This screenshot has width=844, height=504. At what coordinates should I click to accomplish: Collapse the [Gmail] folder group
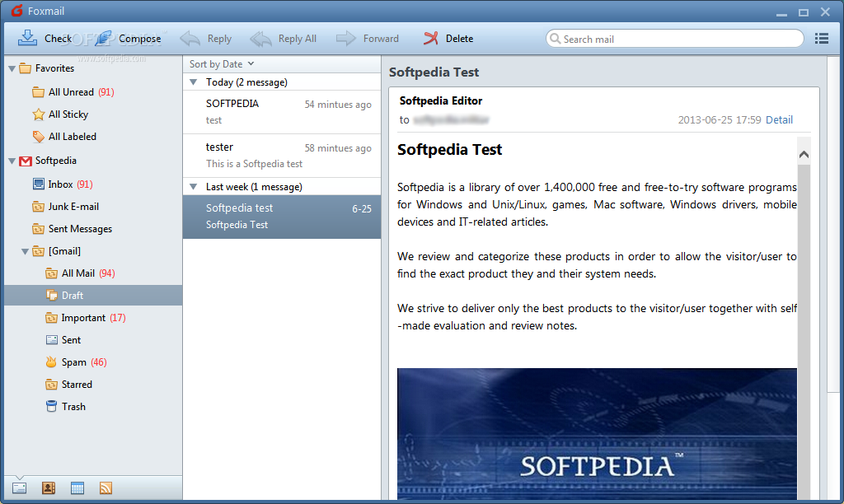(x=25, y=251)
